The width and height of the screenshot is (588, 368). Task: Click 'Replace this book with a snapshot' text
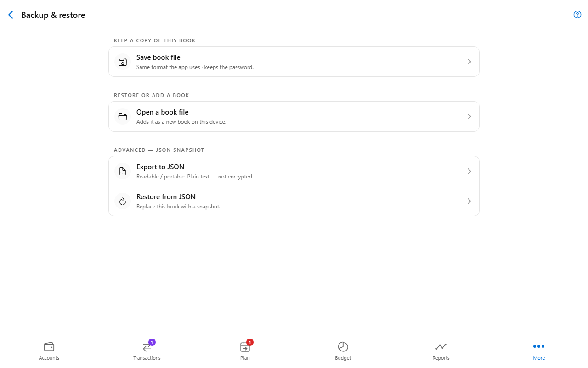point(178,207)
